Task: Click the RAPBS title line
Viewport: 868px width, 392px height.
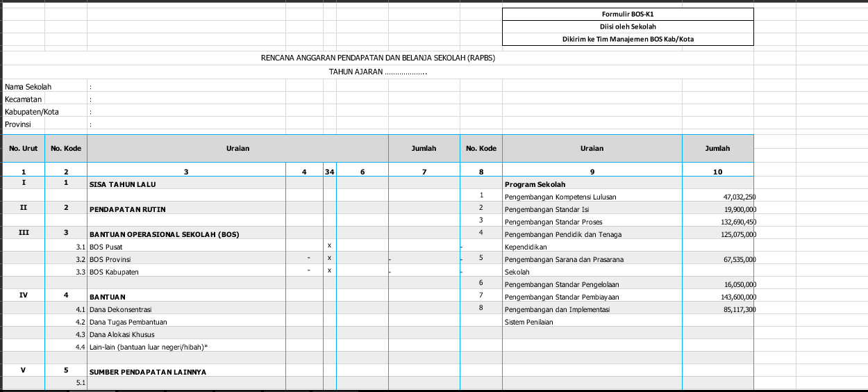Action: coord(378,58)
